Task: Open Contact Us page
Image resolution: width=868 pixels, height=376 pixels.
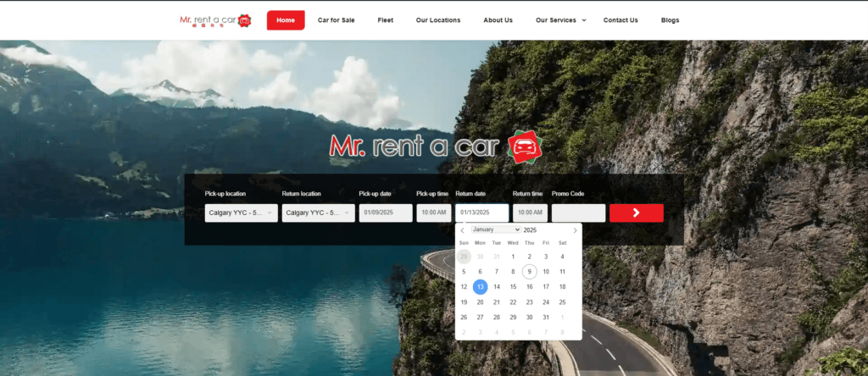Action: pos(620,20)
